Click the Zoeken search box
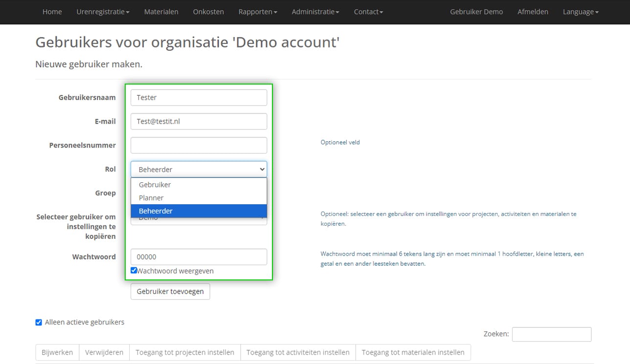The width and height of the screenshot is (630, 364). [551, 334]
